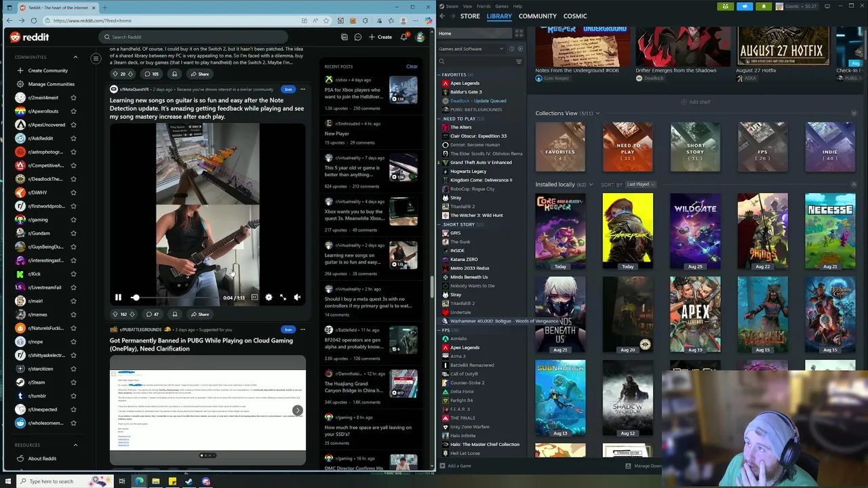The width and height of the screenshot is (868, 488).
Task: Open Reddit user avatar menu
Action: click(x=420, y=37)
